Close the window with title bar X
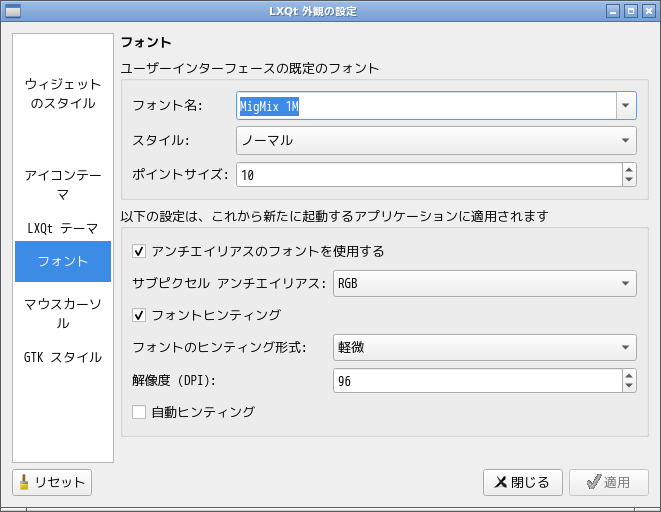This screenshot has width=661, height=512. 648,11
